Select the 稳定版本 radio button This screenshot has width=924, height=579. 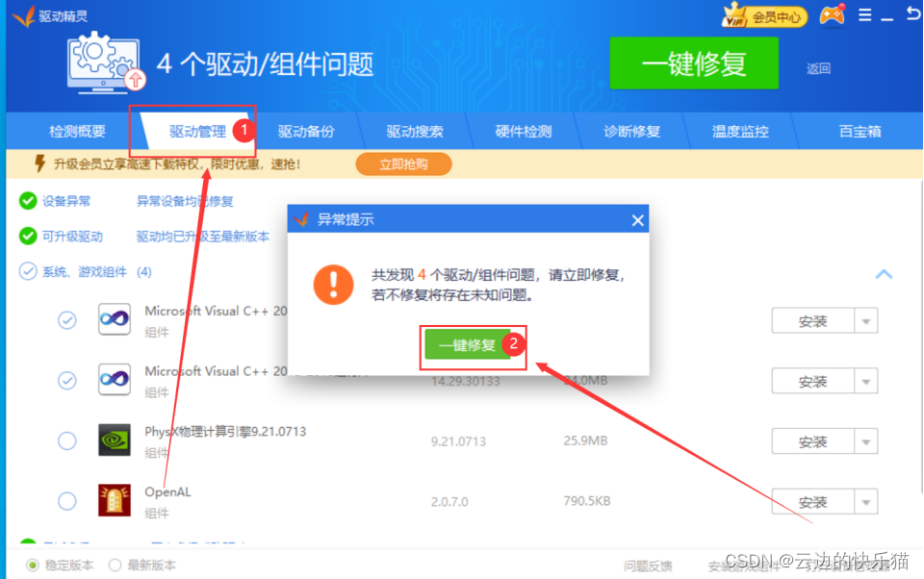click(33, 566)
